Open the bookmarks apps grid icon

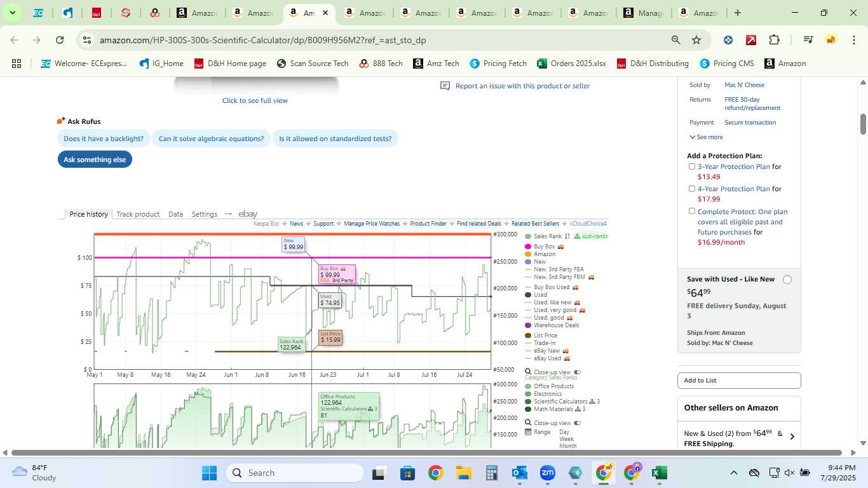pyautogui.click(x=17, y=64)
